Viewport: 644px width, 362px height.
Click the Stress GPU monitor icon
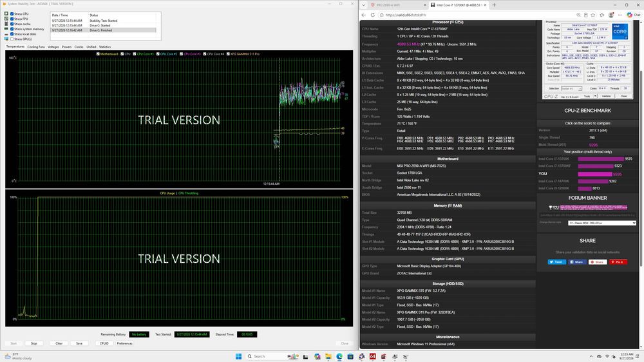tap(6, 39)
